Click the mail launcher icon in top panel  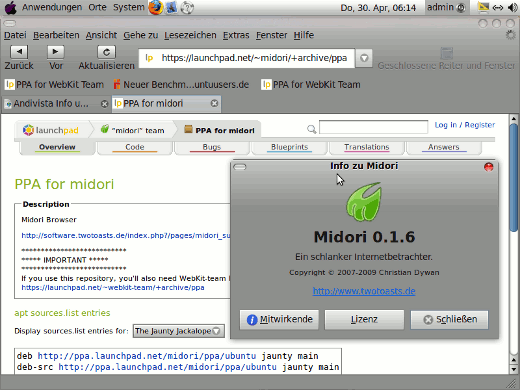click(171, 7)
